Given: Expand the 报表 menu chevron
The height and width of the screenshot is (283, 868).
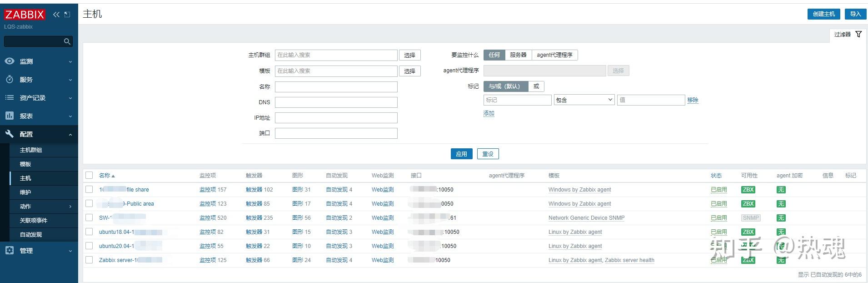Looking at the screenshot, I should pos(70,116).
